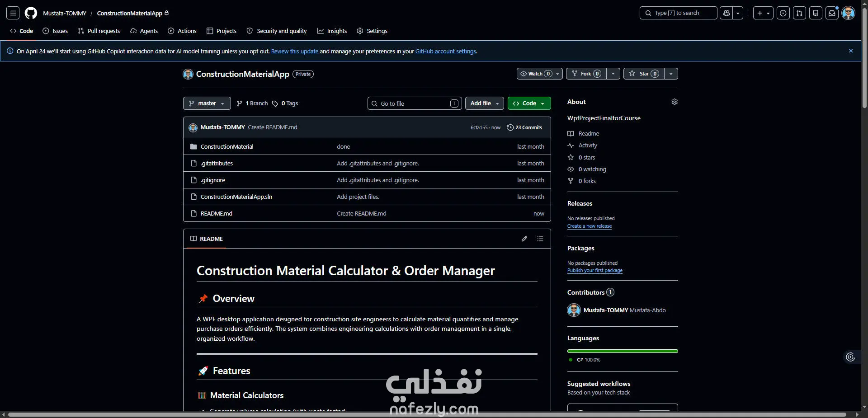Click the Go to file search field
This screenshot has width=868, height=418.
[415, 103]
